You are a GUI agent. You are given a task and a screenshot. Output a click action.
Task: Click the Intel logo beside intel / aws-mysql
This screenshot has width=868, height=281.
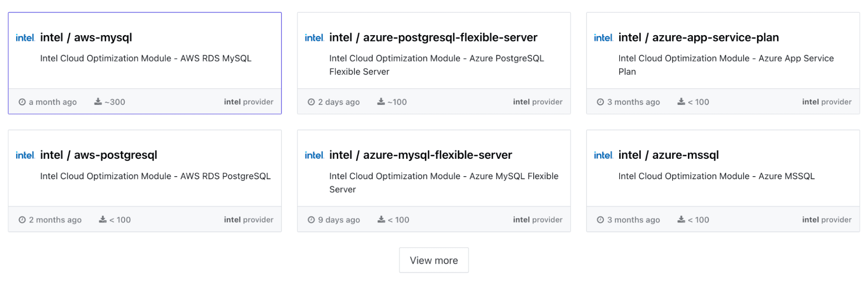click(25, 38)
